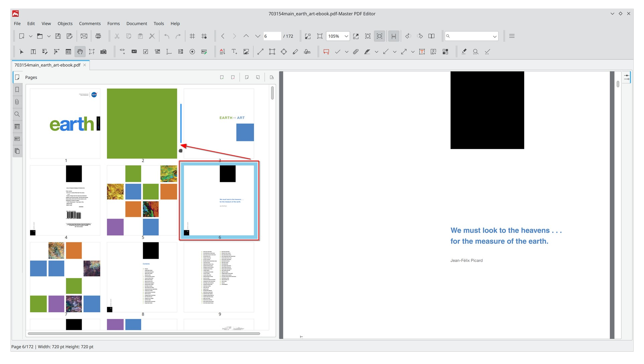
Task: Open the Comments menu
Action: click(90, 23)
